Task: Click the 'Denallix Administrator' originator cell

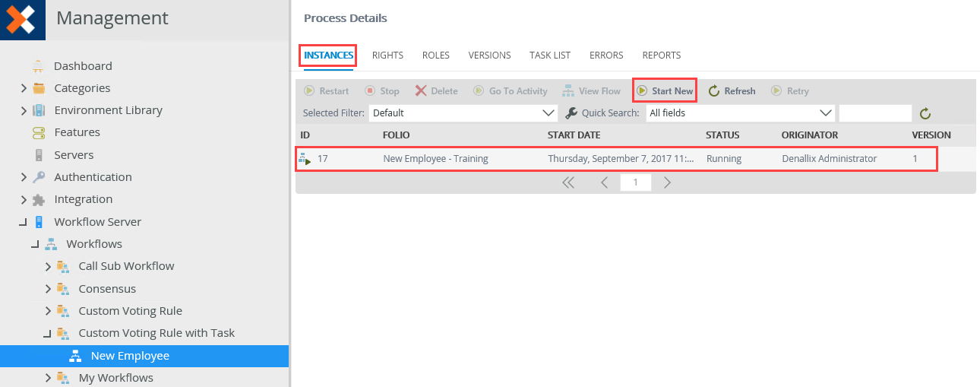Action: pyautogui.click(x=829, y=159)
